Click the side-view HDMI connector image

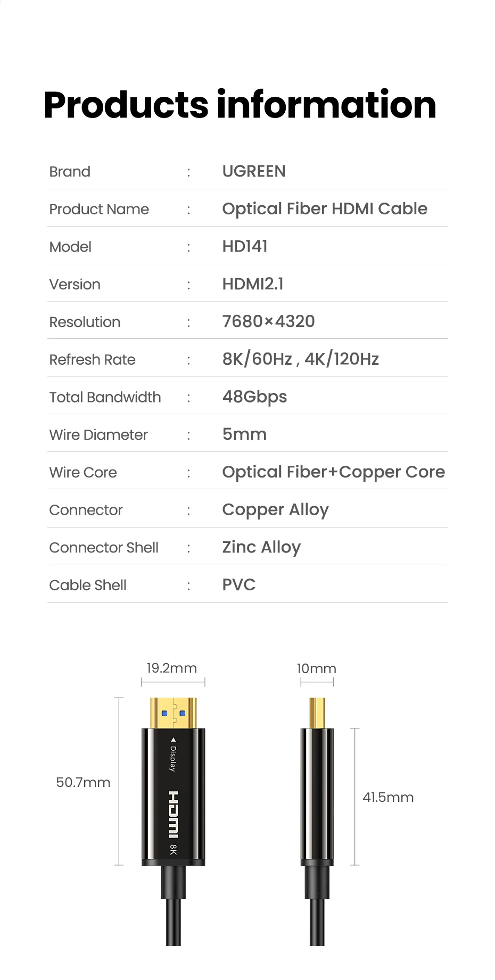(317, 821)
